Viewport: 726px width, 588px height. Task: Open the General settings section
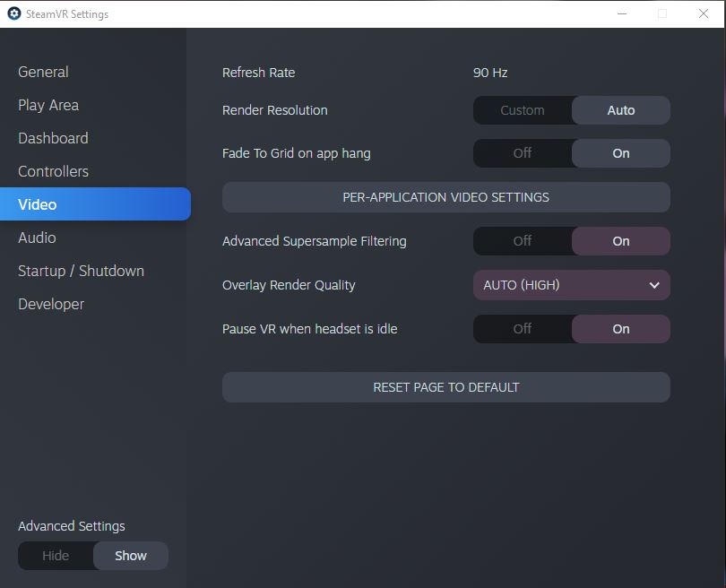click(x=43, y=72)
